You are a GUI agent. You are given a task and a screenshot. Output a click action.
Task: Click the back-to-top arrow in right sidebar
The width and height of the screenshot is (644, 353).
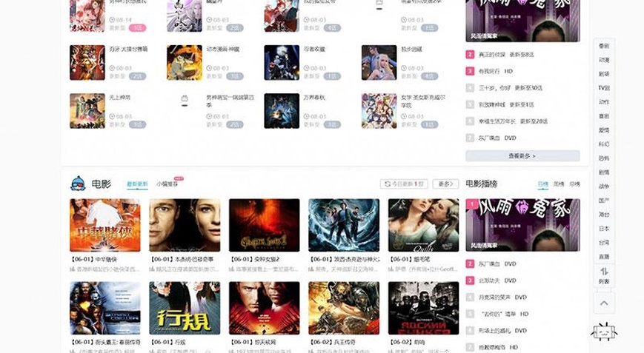604,303
